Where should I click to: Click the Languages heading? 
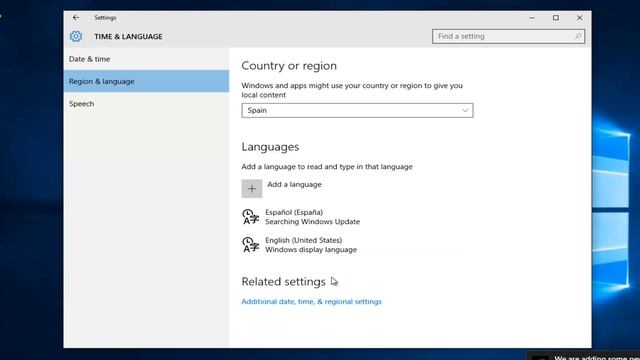coord(270,147)
